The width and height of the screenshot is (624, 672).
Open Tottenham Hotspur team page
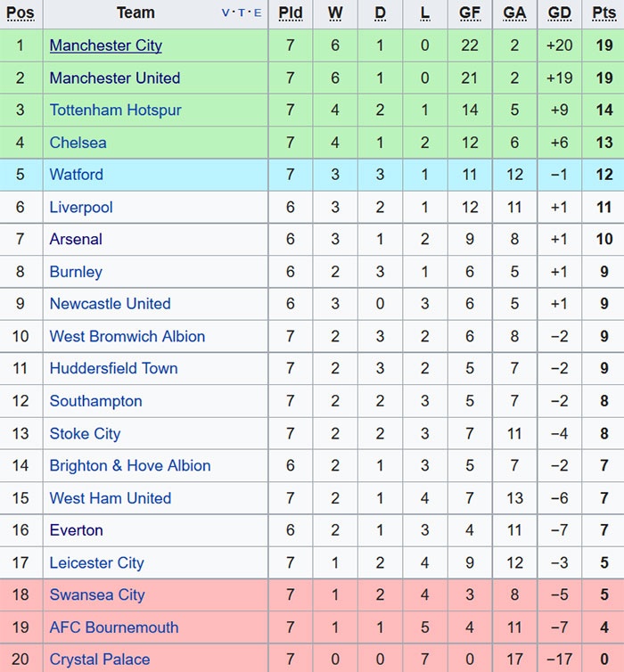pos(115,110)
